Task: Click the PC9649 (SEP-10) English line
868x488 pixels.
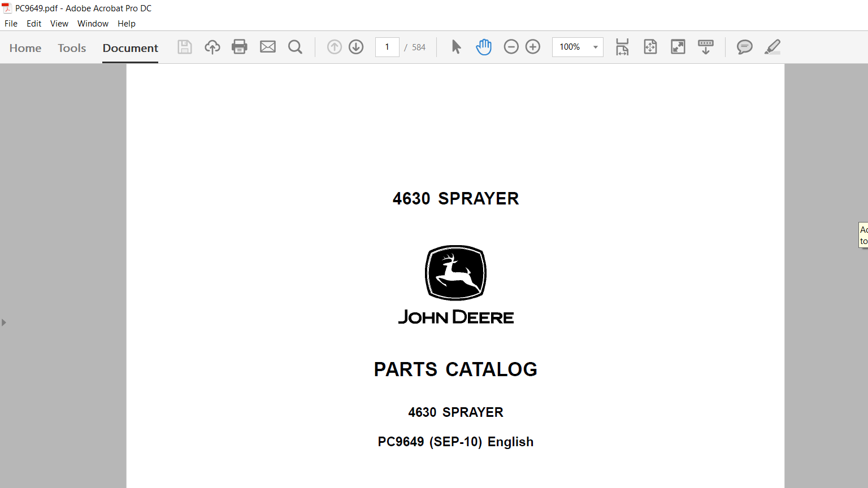Action: coord(455,442)
